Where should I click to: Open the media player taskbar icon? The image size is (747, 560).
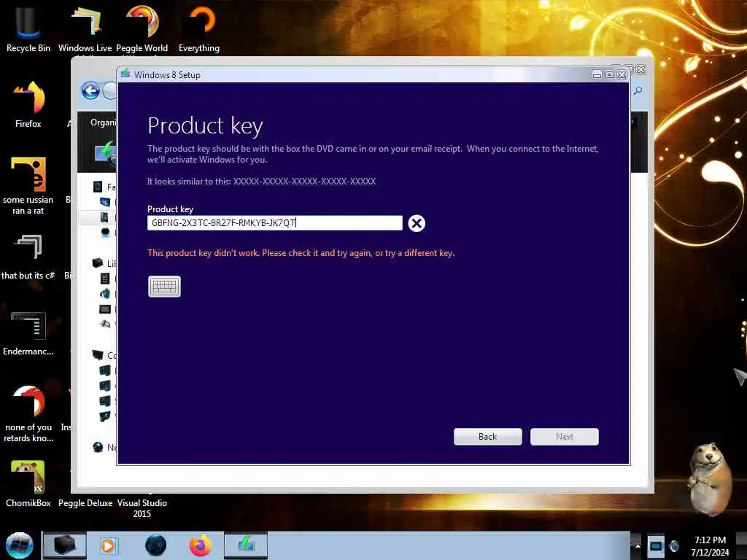coord(108,545)
